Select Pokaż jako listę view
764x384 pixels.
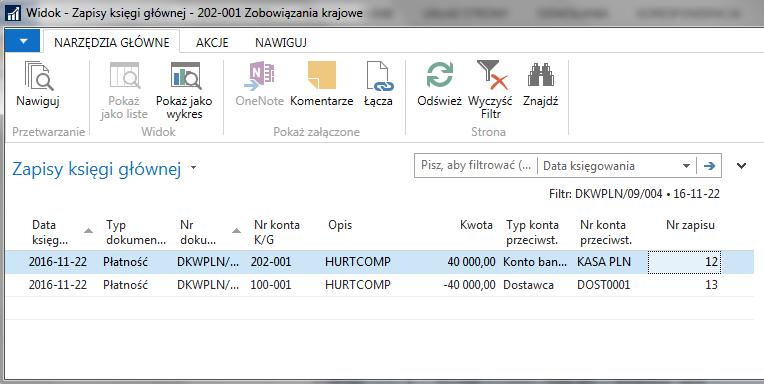[124, 91]
